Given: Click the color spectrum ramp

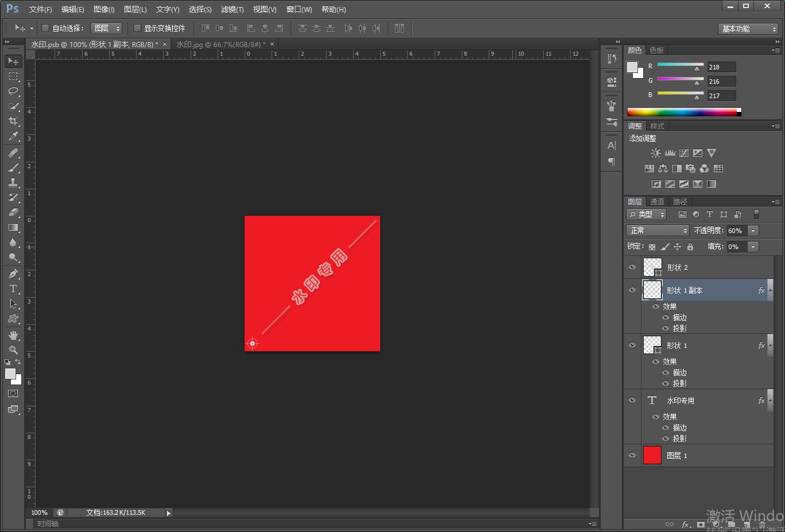Looking at the screenshot, I should click(x=684, y=112).
